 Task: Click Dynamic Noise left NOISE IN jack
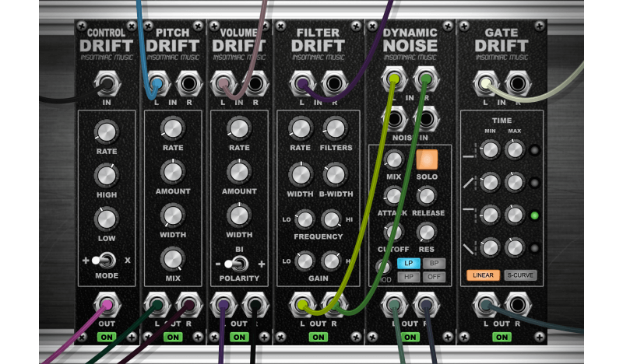[x=394, y=118]
